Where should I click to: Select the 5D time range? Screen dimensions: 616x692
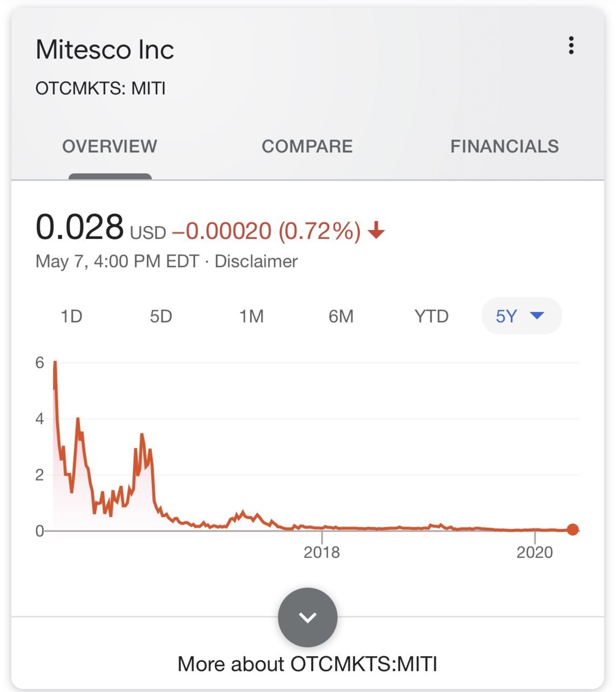[x=161, y=316]
